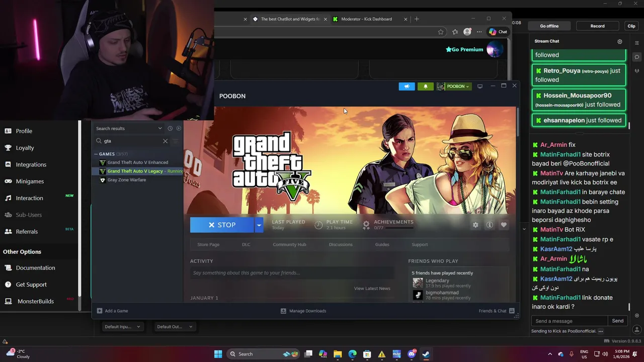Open game settings gear in Steam

pos(475,225)
